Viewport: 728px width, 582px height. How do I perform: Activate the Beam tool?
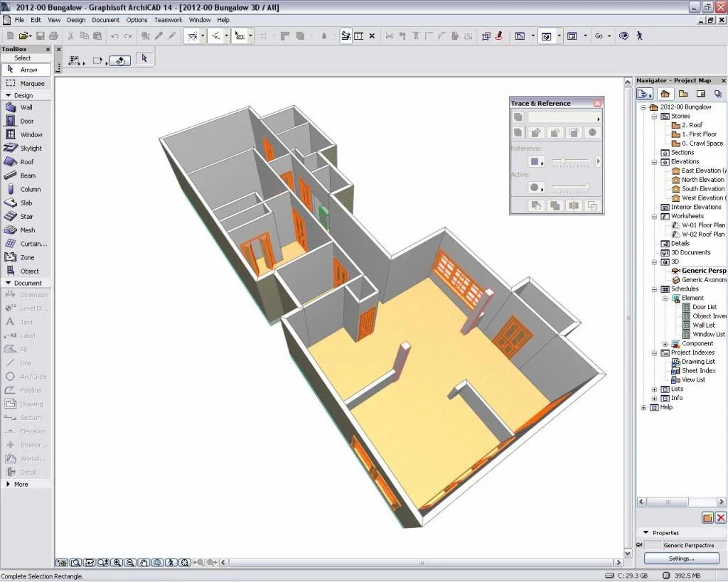(26, 176)
